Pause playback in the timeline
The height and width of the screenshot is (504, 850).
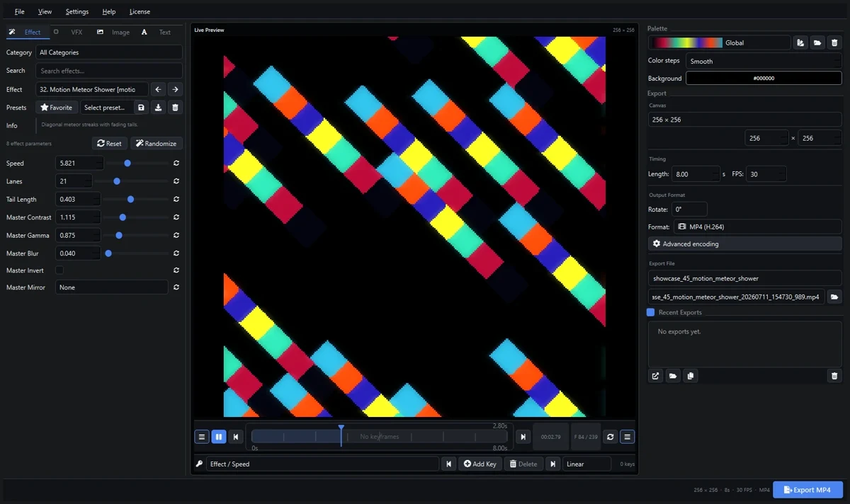(x=219, y=437)
